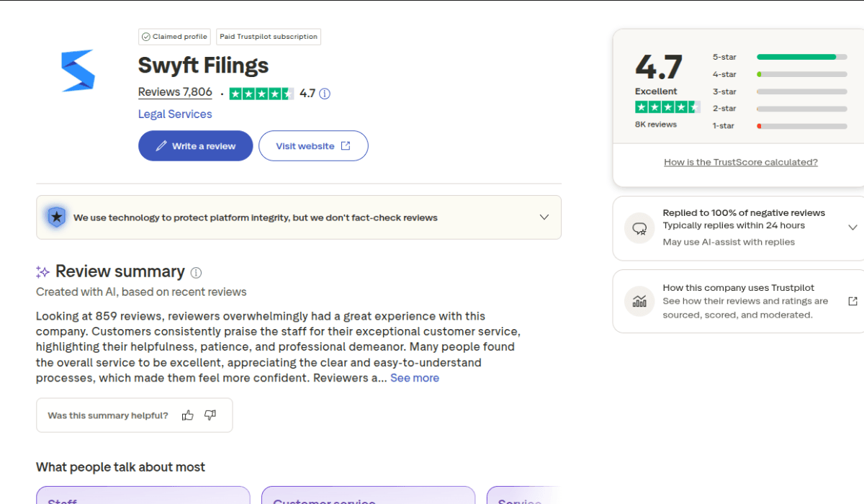Click the info icon next to Review summary
864x504 pixels.
[x=196, y=273]
